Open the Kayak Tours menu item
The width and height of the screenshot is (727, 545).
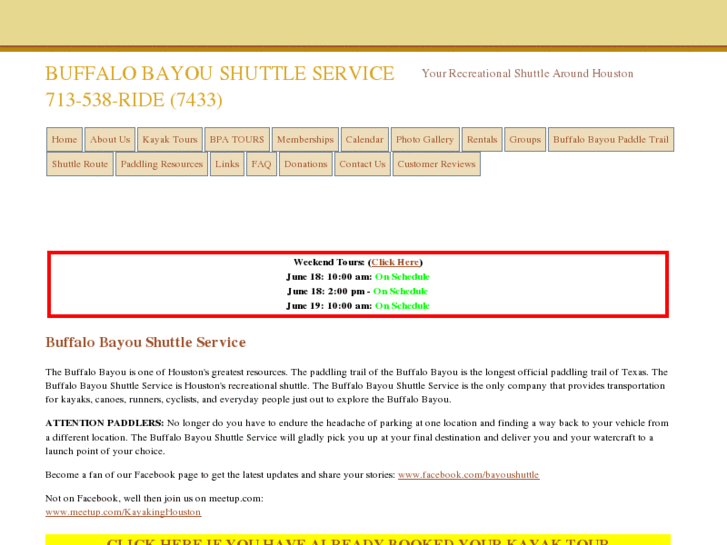[170, 140]
